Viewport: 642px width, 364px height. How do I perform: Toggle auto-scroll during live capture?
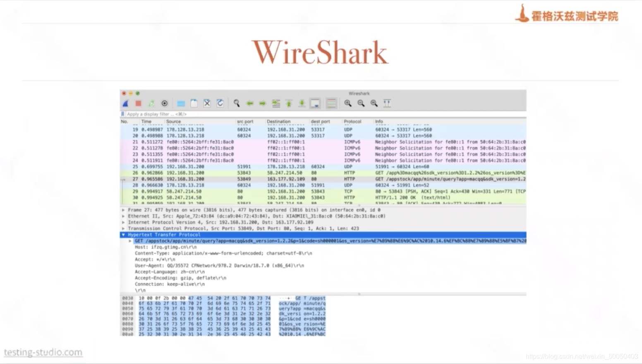tap(315, 103)
